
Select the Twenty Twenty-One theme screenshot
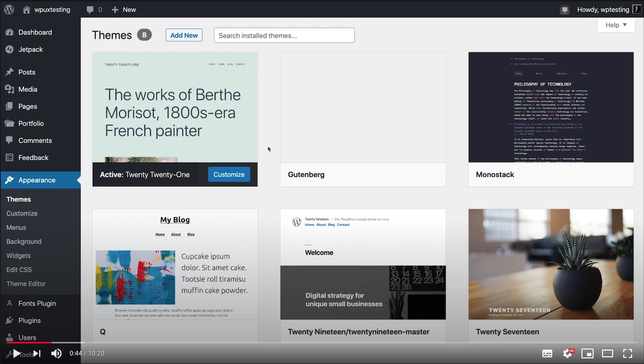coord(175,107)
